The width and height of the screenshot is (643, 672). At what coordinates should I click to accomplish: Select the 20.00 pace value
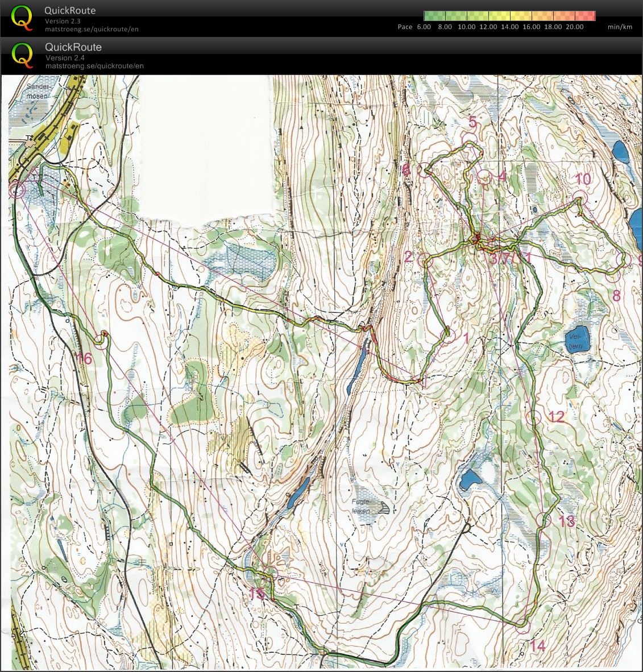(574, 27)
